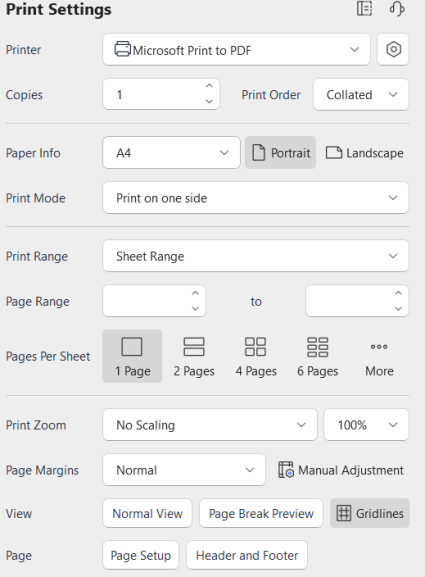The width and height of the screenshot is (425, 577).
Task: Open Manual Adjustment for margins
Action: pyautogui.click(x=341, y=470)
